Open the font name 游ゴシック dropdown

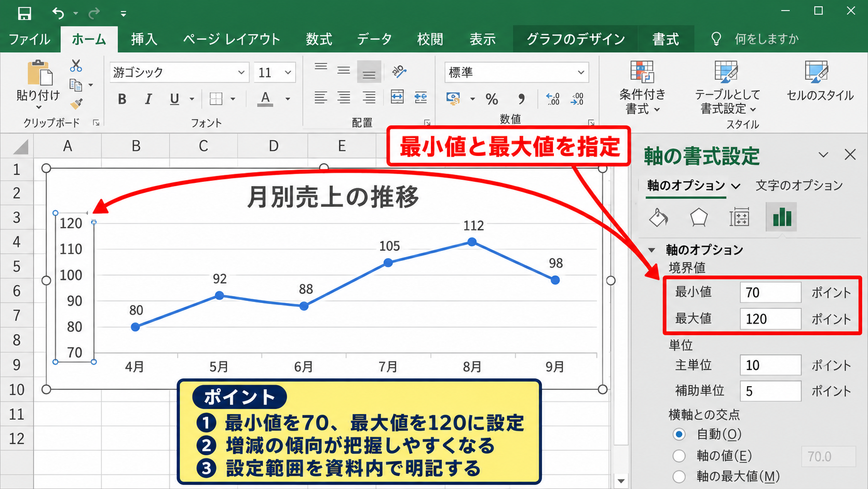241,72
